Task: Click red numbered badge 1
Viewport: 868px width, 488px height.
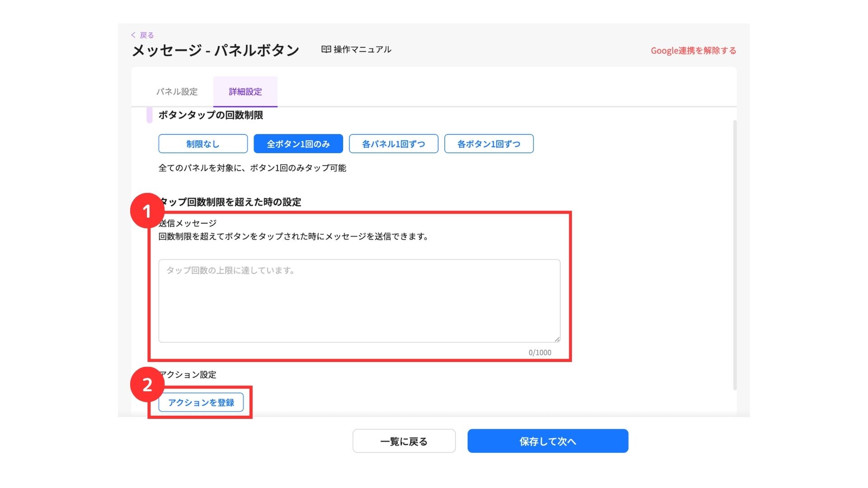Action: pyautogui.click(x=146, y=211)
